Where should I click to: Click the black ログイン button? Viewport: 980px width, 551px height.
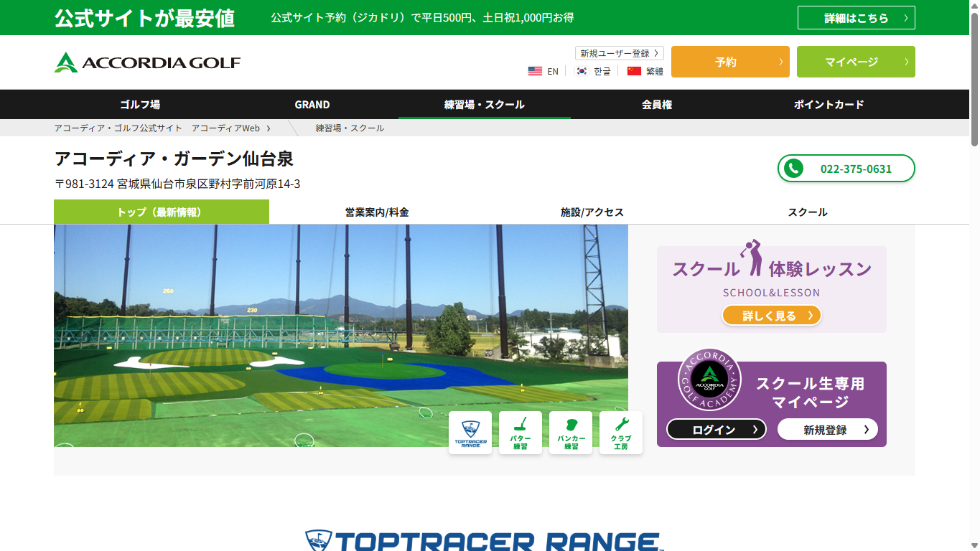coord(717,429)
